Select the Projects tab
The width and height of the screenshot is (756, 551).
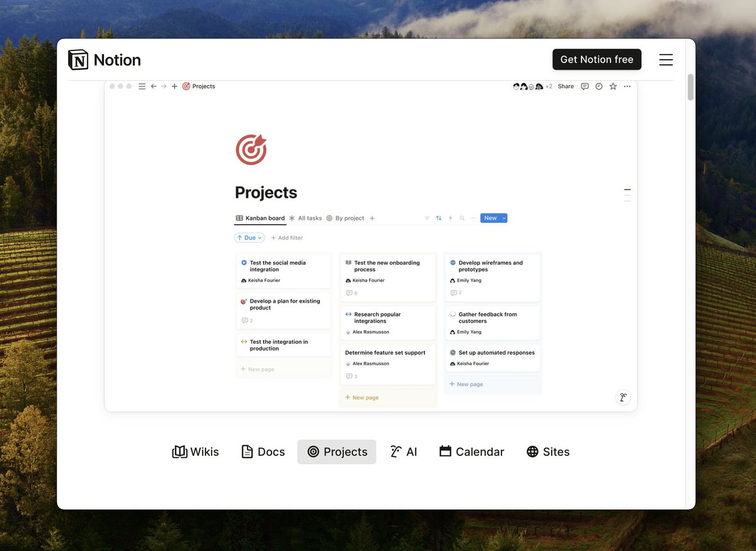click(x=336, y=451)
